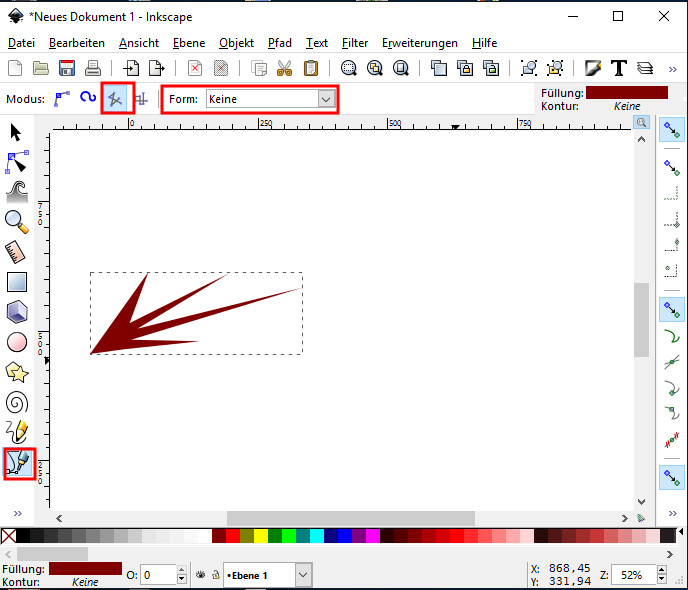This screenshot has height=590, width=688.
Task: Select the Pencil freehand tool
Action: (x=17, y=432)
